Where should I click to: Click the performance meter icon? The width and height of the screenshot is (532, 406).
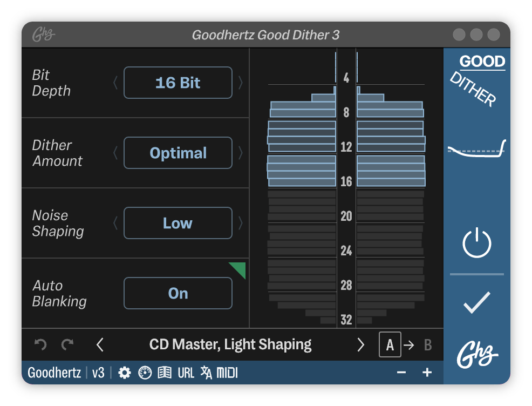[145, 373]
